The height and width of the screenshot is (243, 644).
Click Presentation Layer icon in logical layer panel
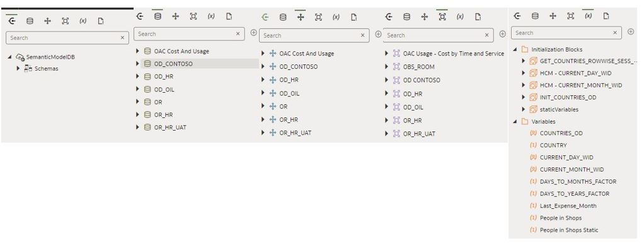318,17
